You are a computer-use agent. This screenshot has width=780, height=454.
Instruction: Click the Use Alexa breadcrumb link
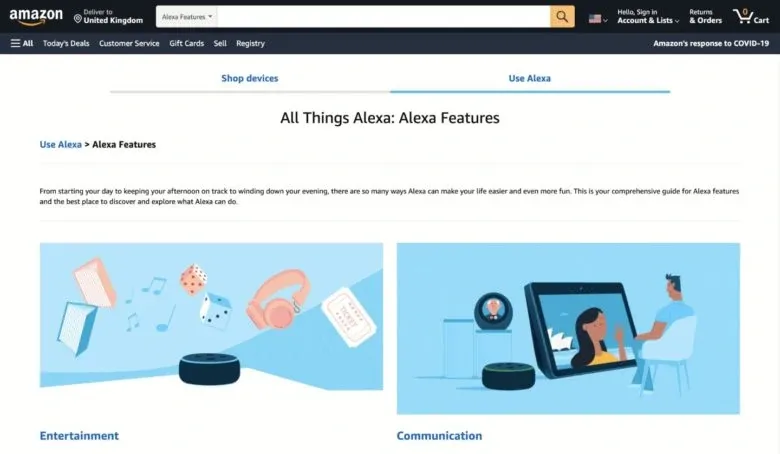coord(61,144)
